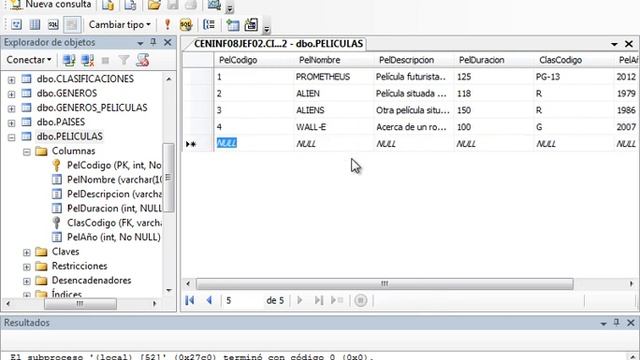This screenshot has height=360, width=640.
Task: Execute SQL with the red exclamation icon
Action: tap(167, 24)
